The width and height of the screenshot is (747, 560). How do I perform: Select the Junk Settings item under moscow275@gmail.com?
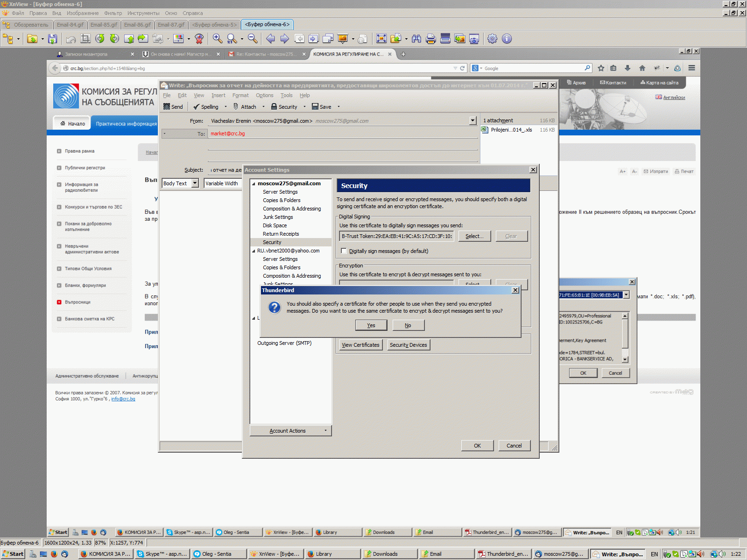coord(278,217)
